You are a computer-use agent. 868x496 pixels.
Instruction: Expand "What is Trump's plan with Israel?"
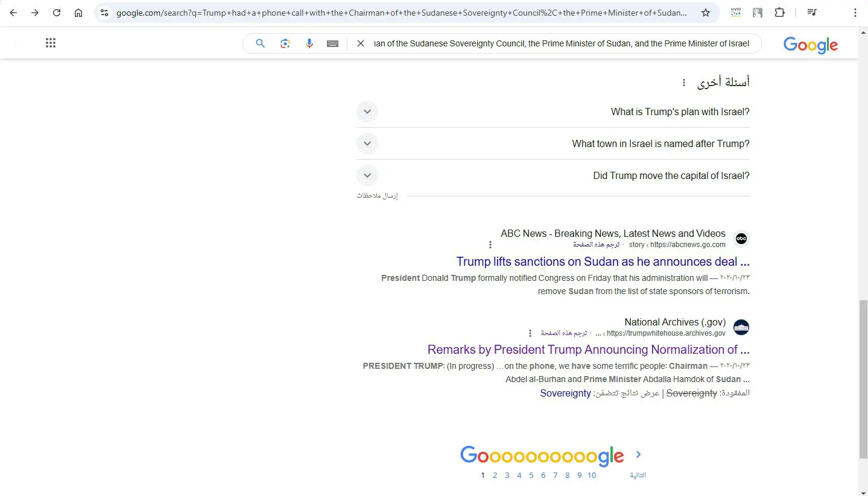pyautogui.click(x=553, y=111)
